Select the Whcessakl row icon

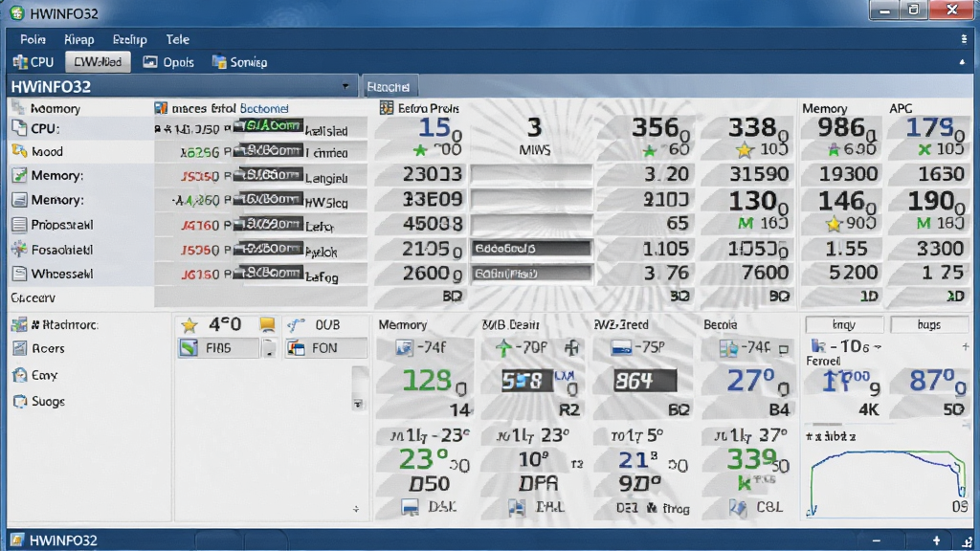pos(19,274)
